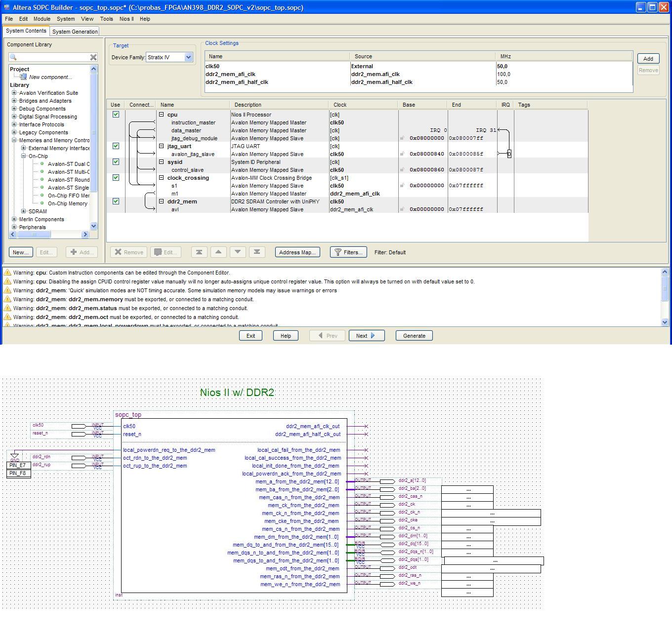Open the Address Map dialog
This screenshot has height=635, width=672.
[x=297, y=252]
